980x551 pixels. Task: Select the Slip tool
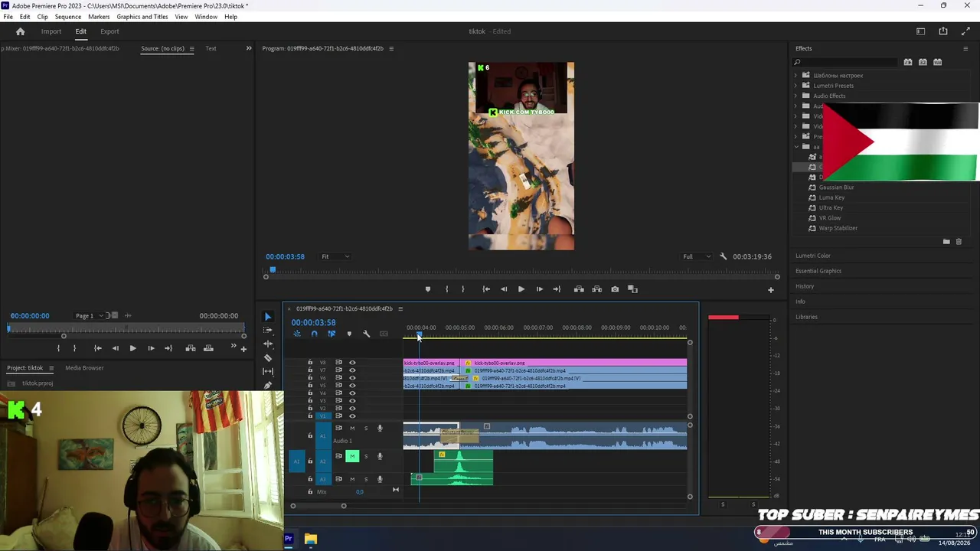pos(267,372)
